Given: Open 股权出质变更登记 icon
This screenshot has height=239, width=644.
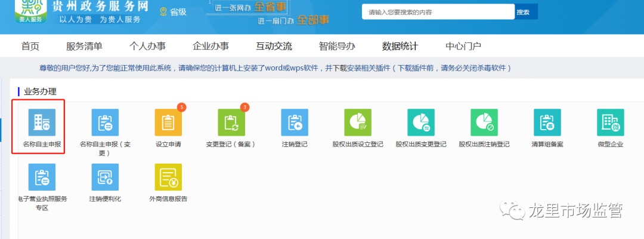Looking at the screenshot, I should [x=421, y=122].
